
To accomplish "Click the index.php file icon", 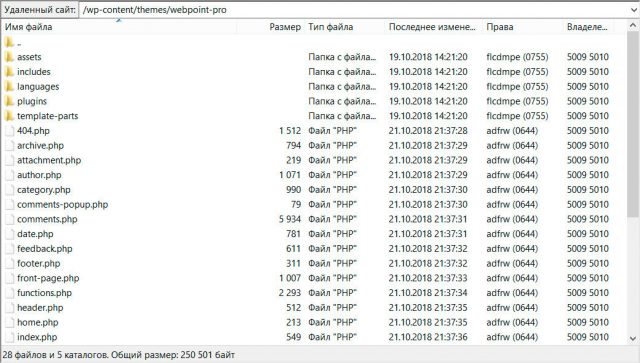I will tap(9, 337).
